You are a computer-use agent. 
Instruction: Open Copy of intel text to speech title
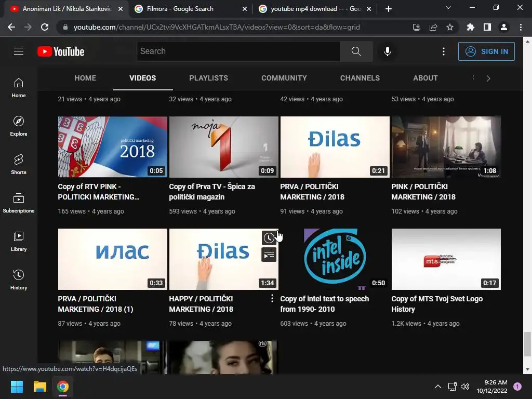pos(324,304)
